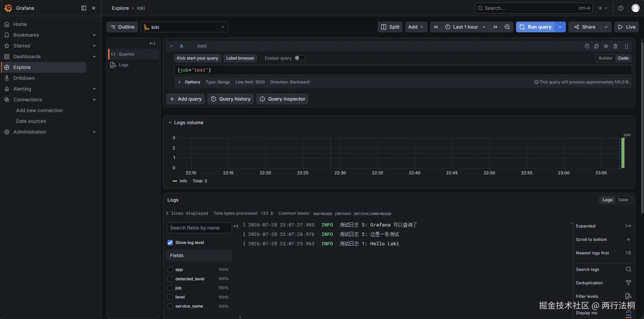The width and height of the screenshot is (644, 319).
Task: Switch query editor to Code mode
Action: point(623,58)
